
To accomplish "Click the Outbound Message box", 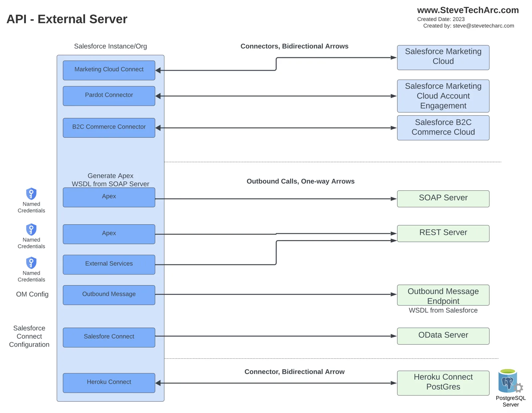I will coord(109,295).
